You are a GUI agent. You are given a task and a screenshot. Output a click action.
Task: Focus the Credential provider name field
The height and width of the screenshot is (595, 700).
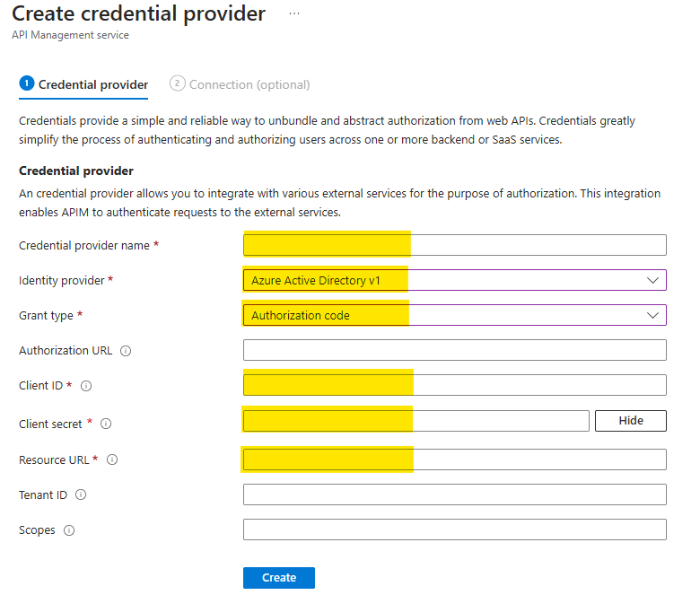[x=454, y=245]
